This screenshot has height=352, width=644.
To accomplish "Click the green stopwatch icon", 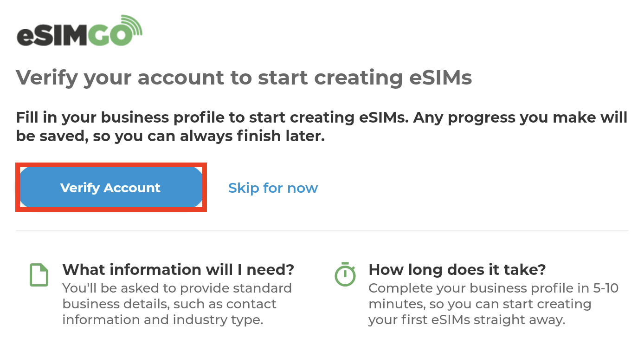I will (345, 274).
